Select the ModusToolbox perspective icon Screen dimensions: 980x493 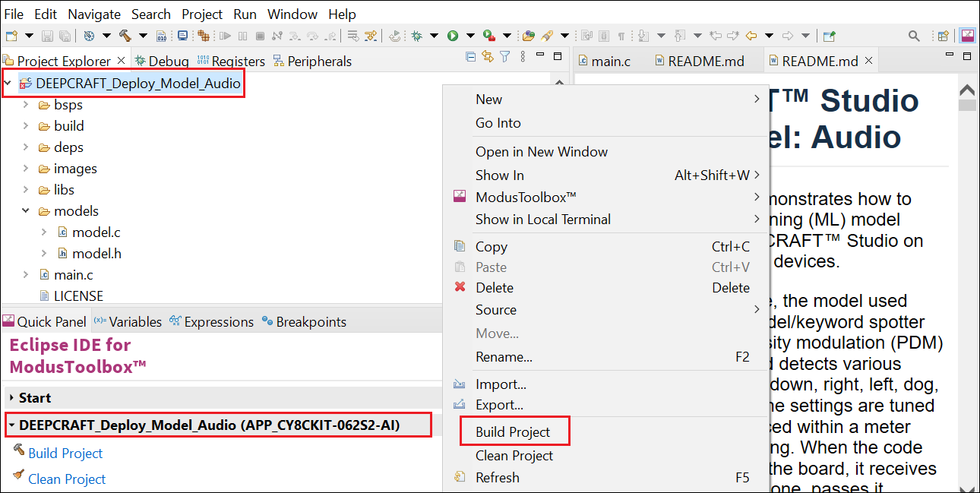click(x=968, y=36)
